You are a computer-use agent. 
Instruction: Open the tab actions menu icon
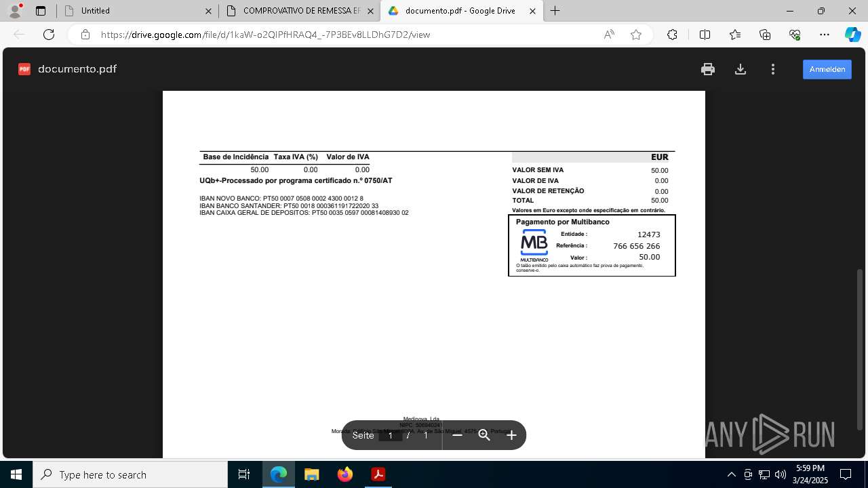coord(41,11)
